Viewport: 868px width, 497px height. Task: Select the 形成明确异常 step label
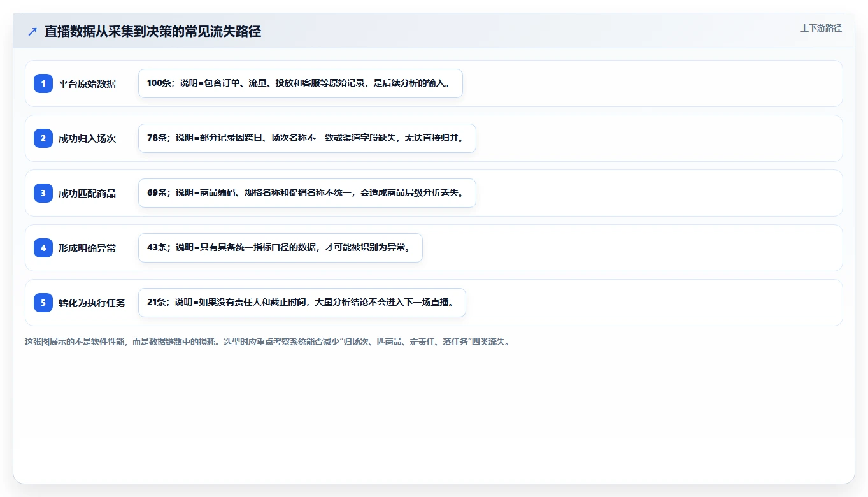click(87, 248)
